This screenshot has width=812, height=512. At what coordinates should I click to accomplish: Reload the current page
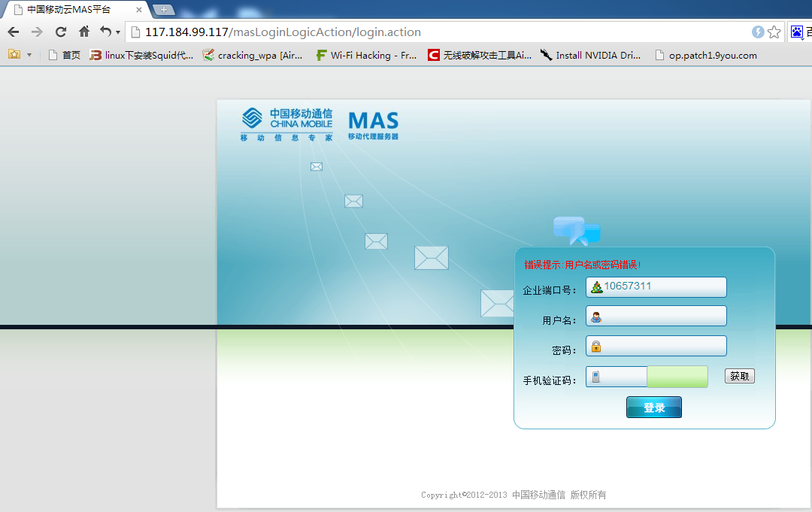coord(61,32)
